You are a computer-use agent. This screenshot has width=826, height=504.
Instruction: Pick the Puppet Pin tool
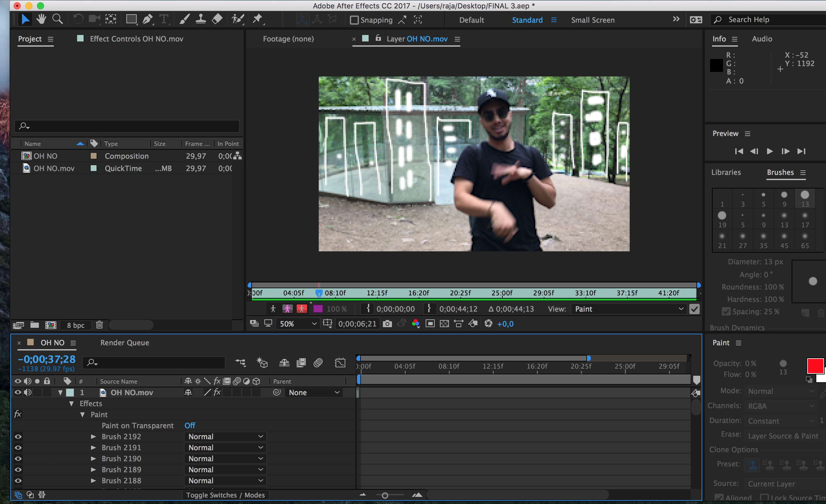pyautogui.click(x=257, y=19)
